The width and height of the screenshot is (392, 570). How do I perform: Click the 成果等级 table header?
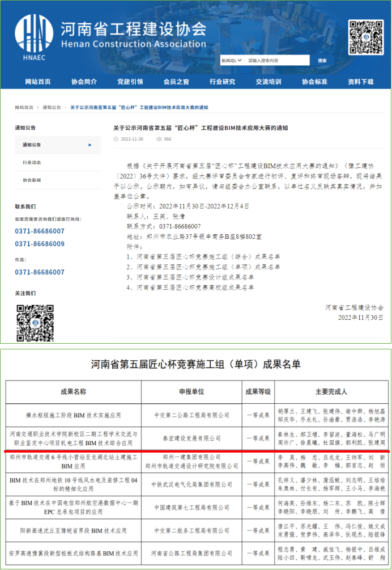point(258,392)
